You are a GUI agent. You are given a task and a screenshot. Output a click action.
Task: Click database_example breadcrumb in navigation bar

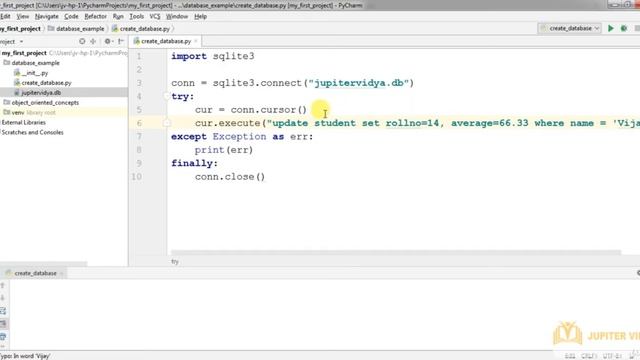pyautogui.click(x=76, y=29)
